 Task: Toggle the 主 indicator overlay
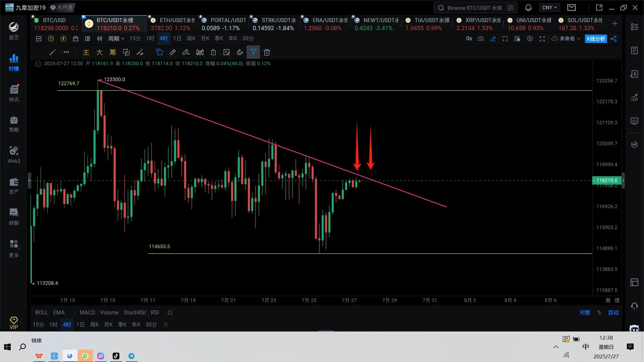point(86,52)
